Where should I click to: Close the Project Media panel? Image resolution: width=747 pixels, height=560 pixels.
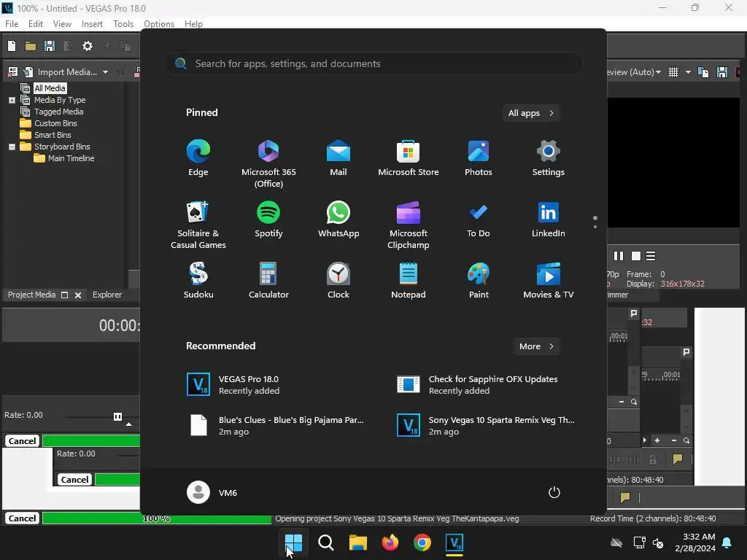pyautogui.click(x=78, y=295)
